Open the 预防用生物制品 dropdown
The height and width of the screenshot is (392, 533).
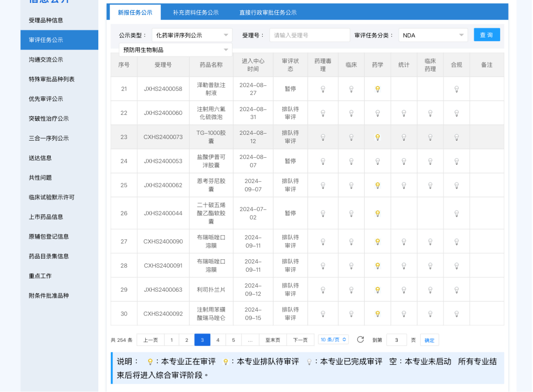pyautogui.click(x=175, y=50)
